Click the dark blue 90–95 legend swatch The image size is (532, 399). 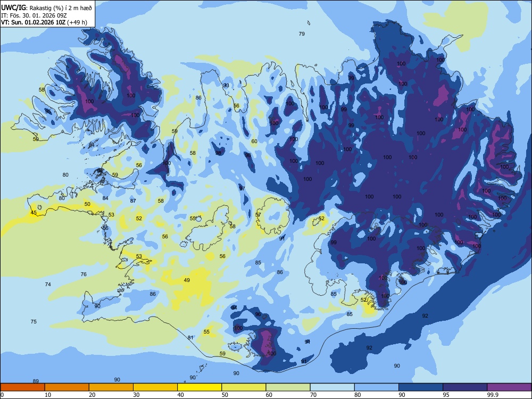(421, 387)
